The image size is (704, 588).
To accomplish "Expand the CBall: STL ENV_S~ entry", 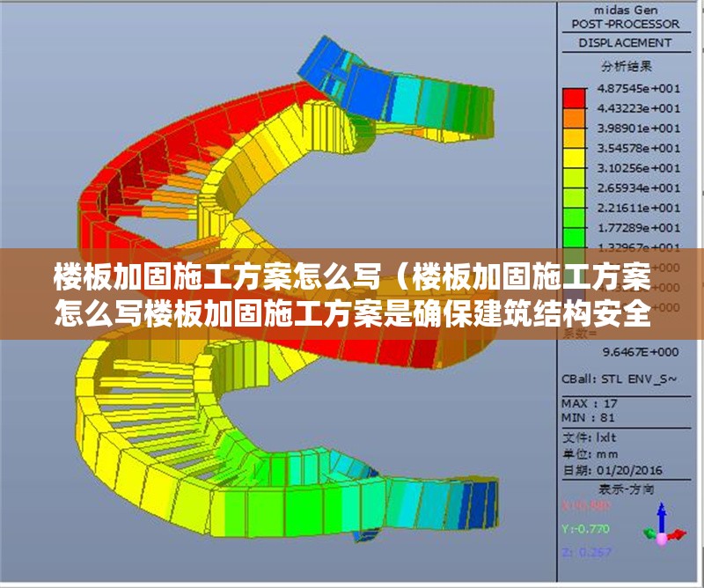I will (620, 379).
